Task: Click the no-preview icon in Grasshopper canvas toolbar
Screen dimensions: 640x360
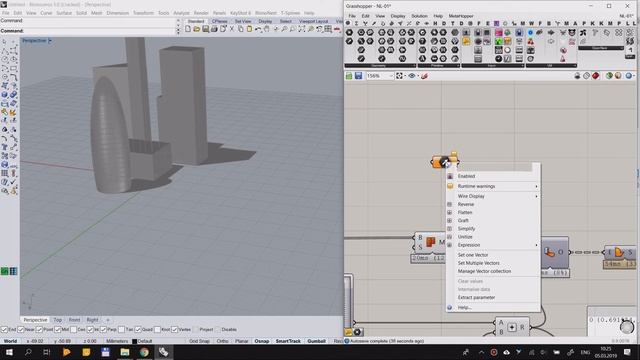Action: pyautogui.click(x=578, y=76)
